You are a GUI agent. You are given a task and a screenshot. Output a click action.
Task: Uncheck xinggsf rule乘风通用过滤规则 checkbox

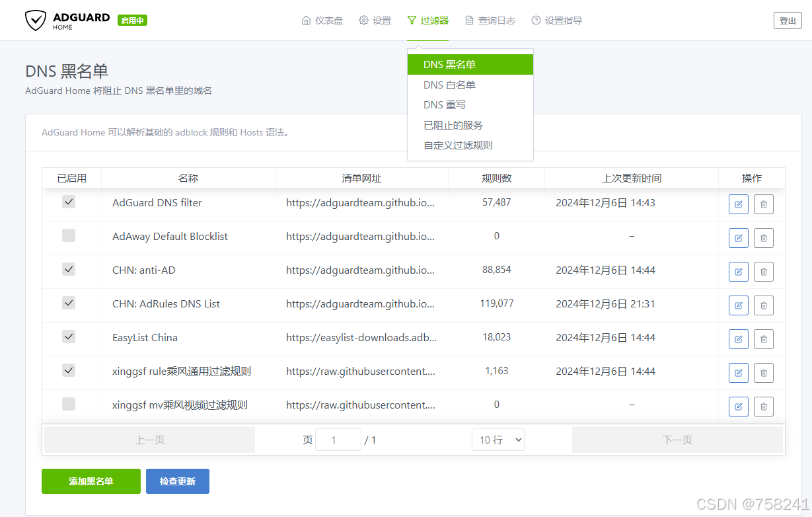pos(69,370)
